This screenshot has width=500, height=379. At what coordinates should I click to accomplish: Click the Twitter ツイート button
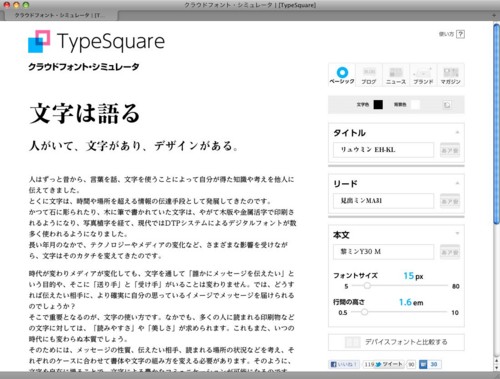coord(389,364)
